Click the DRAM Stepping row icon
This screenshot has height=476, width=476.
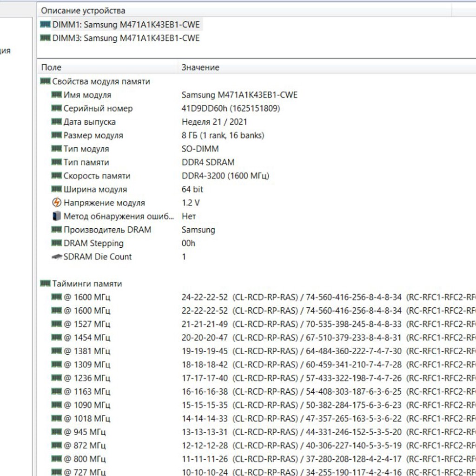(56, 243)
